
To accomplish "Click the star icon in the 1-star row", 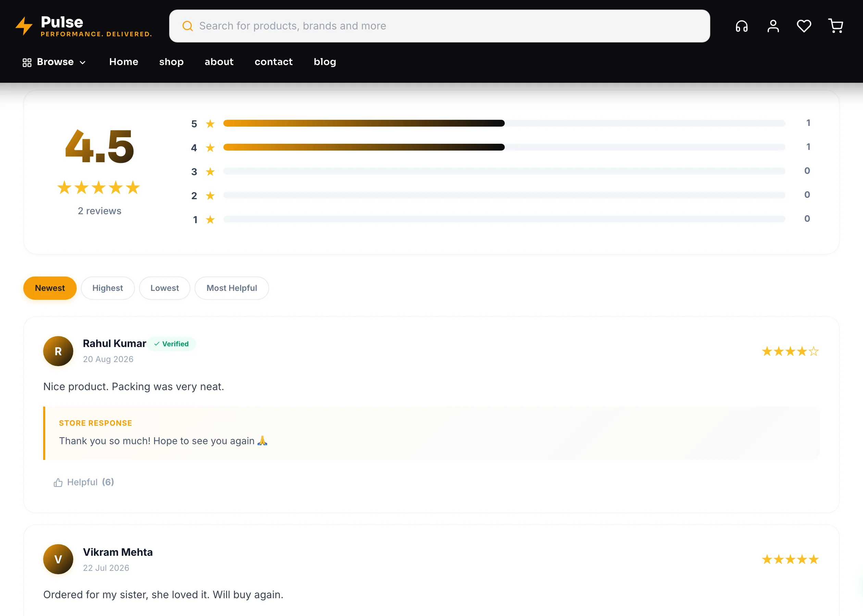I will (x=210, y=219).
